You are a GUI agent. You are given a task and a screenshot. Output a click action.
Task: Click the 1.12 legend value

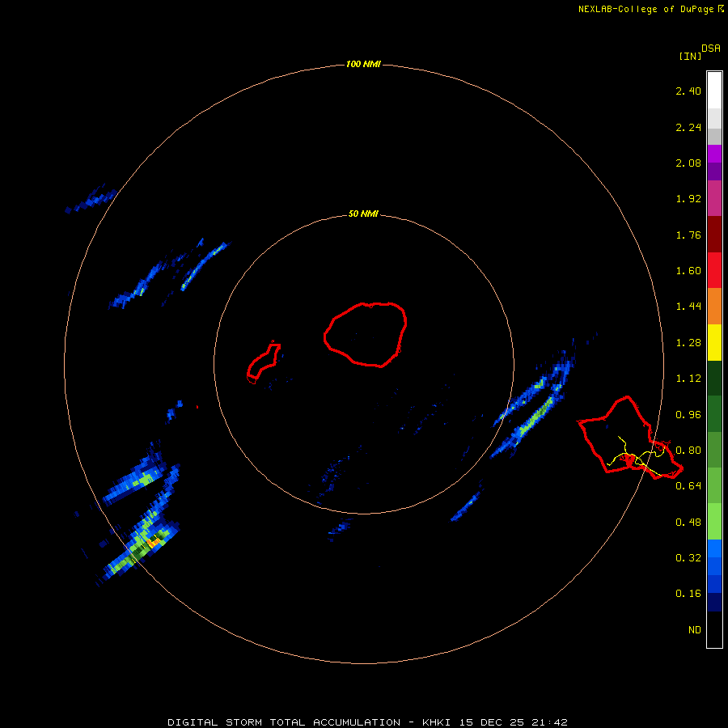pyautogui.click(x=688, y=379)
